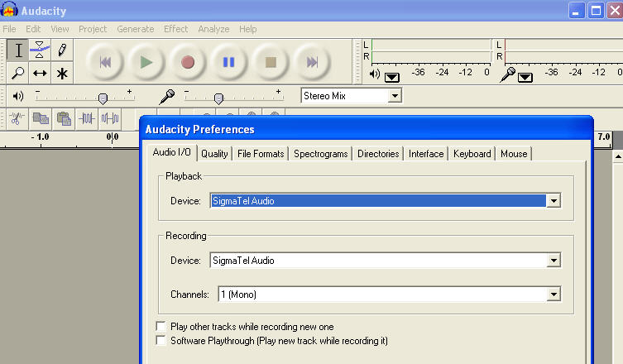The height and width of the screenshot is (364, 623).
Task: Enable Software Playthrough checkbox
Action: pyautogui.click(x=161, y=341)
